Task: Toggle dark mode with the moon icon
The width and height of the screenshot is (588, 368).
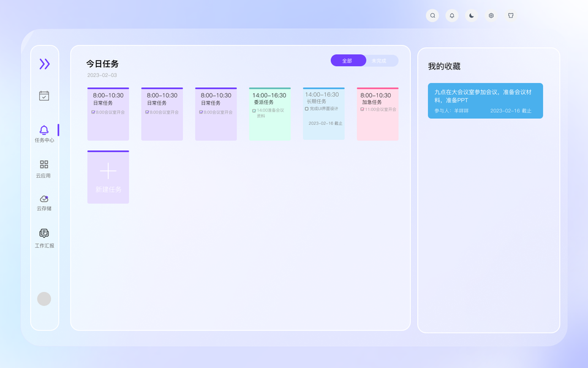Action: (x=472, y=16)
